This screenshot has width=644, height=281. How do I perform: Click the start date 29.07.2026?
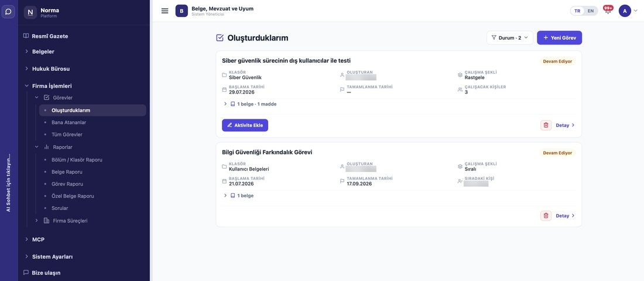tap(241, 92)
